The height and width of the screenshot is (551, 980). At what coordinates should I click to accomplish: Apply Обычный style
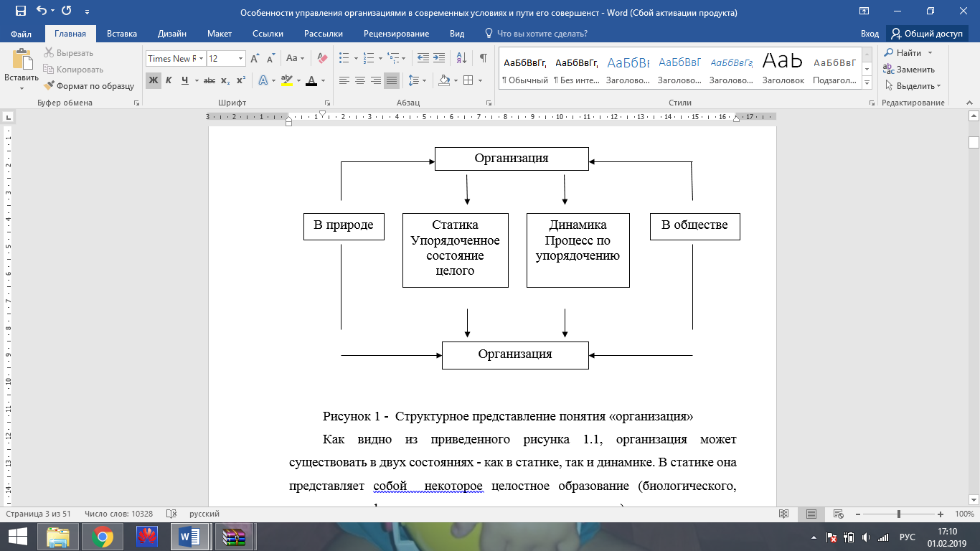coord(525,68)
